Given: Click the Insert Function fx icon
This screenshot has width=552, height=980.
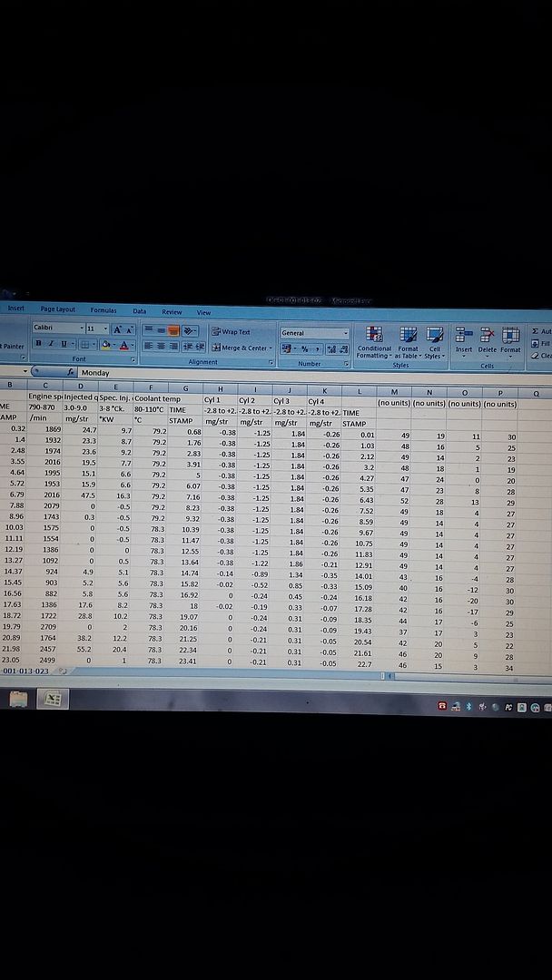Looking at the screenshot, I should 72,373.
